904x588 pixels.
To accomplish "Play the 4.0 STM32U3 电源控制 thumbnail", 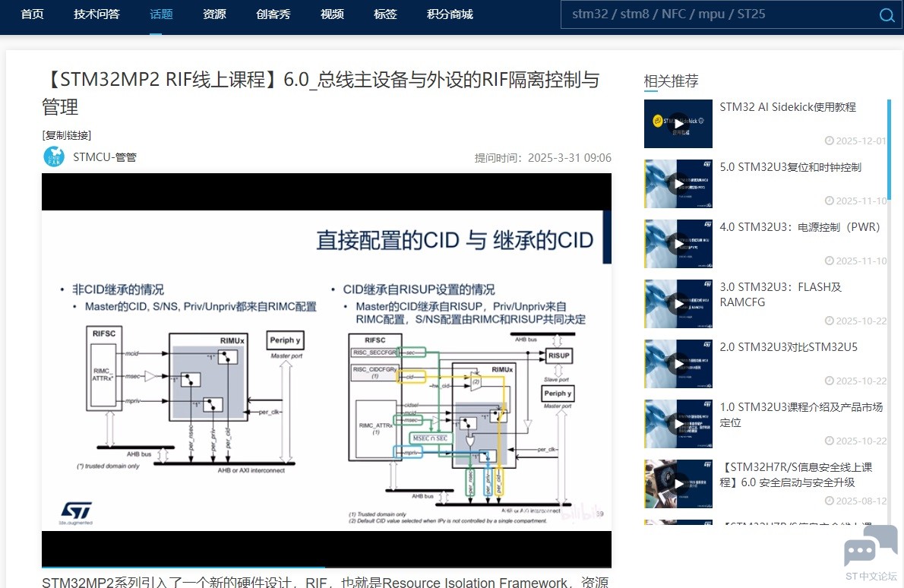I will click(678, 244).
